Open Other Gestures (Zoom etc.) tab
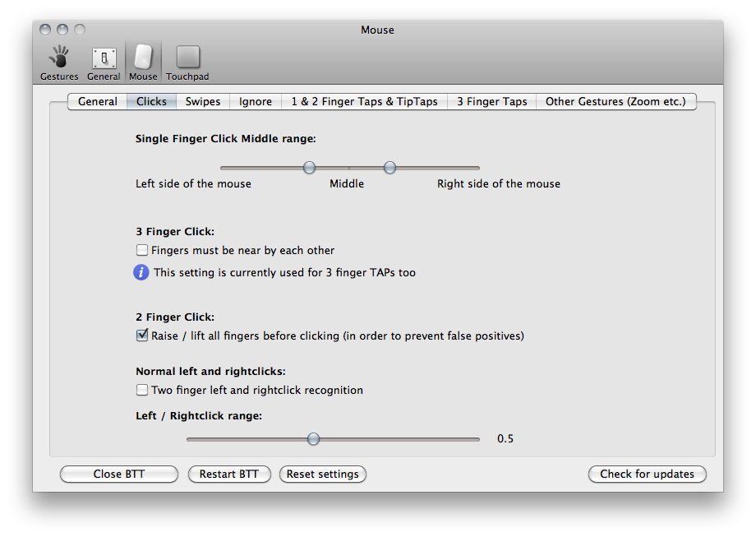Image resolution: width=756 pixels, height=537 pixels. click(615, 101)
